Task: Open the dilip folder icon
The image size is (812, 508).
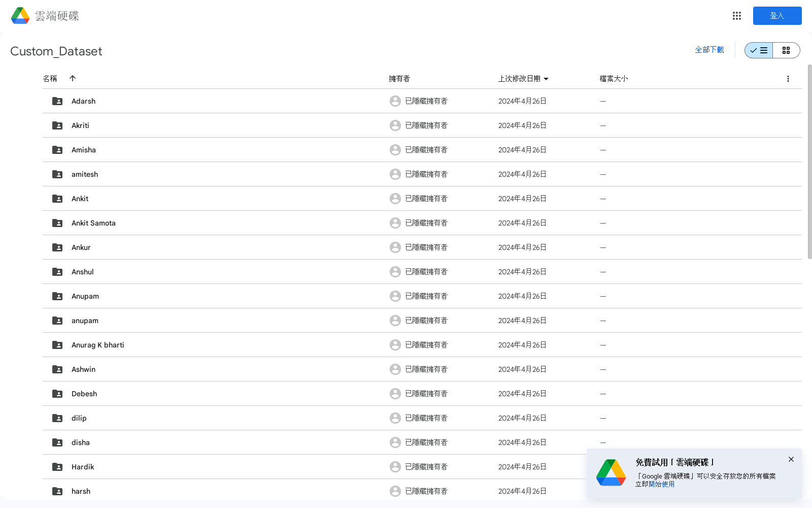Action: coord(57,418)
